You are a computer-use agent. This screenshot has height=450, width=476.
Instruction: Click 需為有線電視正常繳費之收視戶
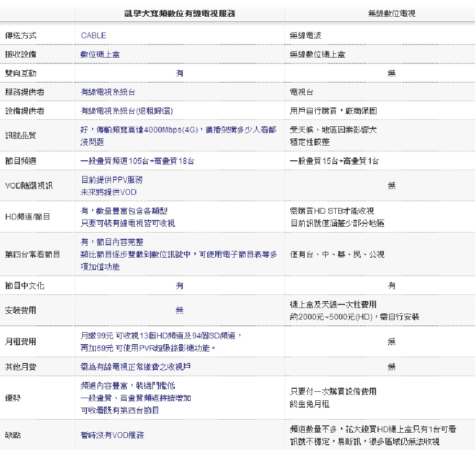[x=136, y=367]
